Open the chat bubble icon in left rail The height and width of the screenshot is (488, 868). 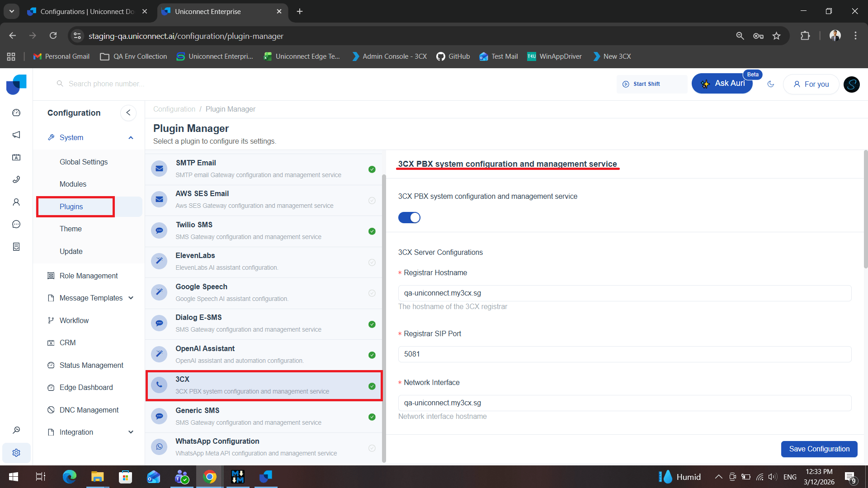16,224
